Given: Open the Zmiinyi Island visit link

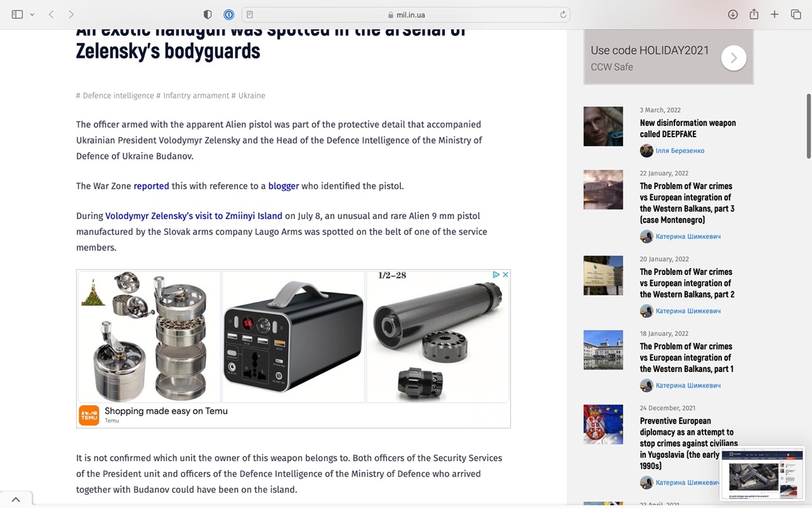Looking at the screenshot, I should tap(193, 216).
